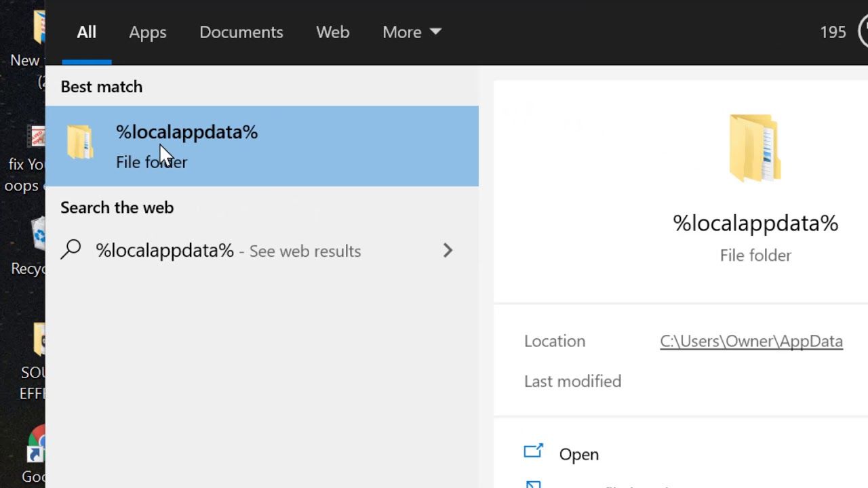Switch to the Apps tab
Image resolution: width=868 pixels, height=488 pixels.
[x=147, y=32]
